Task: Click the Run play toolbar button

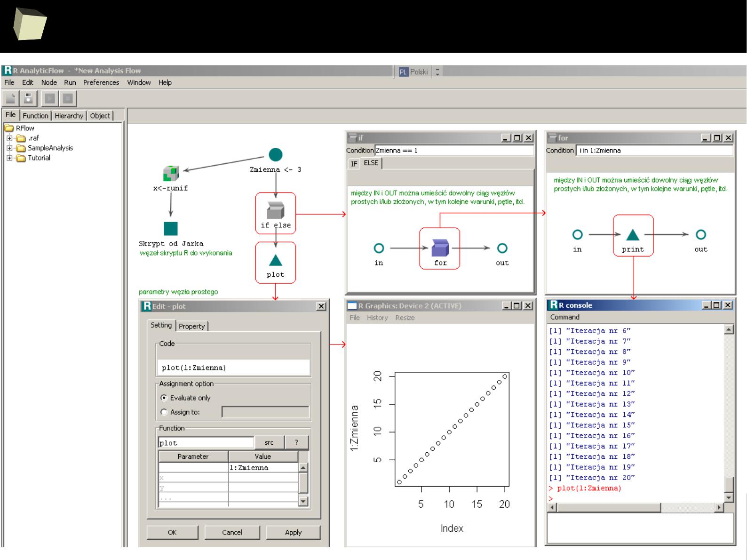Action: [x=49, y=98]
